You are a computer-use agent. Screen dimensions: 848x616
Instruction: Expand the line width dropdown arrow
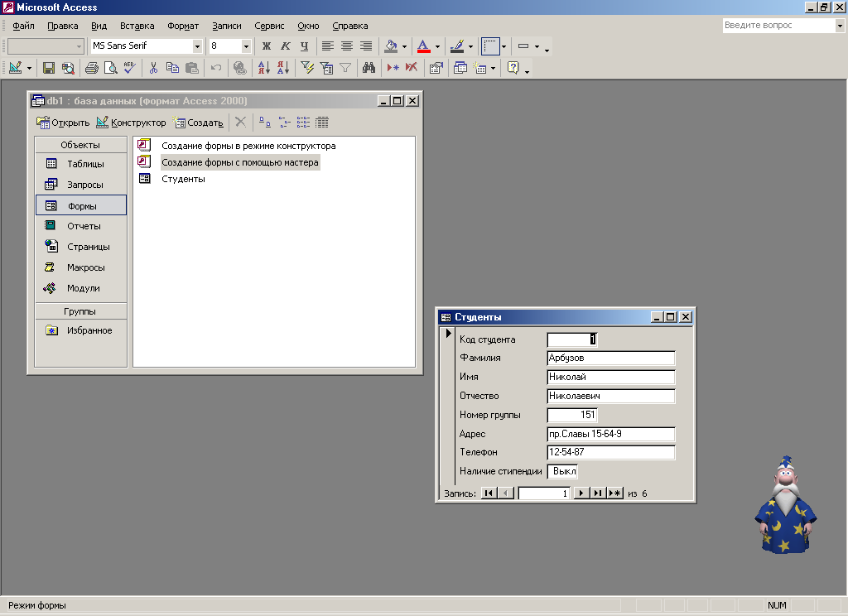coord(503,46)
